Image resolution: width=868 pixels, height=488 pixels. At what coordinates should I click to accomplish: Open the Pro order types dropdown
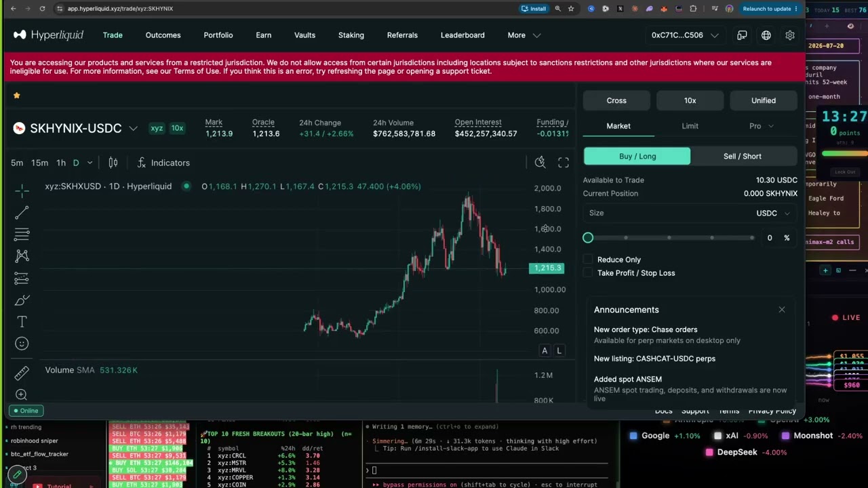pos(761,126)
